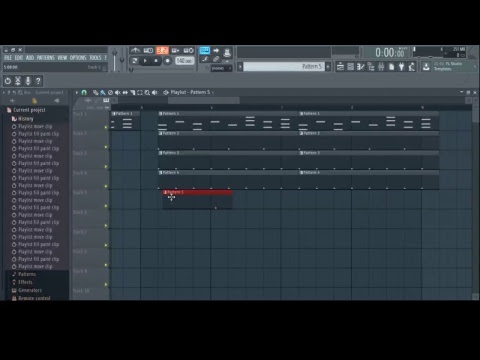Click the Stop button in the transport

pyautogui.click(x=156, y=61)
